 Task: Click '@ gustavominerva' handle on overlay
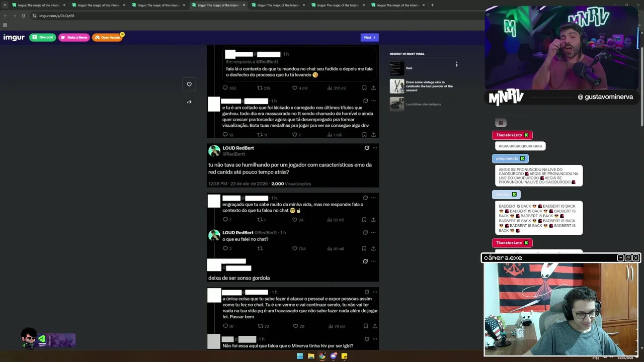(605, 97)
